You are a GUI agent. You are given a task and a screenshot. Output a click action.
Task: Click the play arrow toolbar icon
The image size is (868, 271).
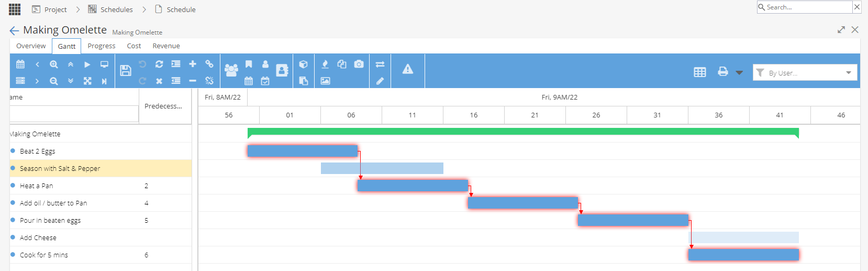(x=87, y=64)
